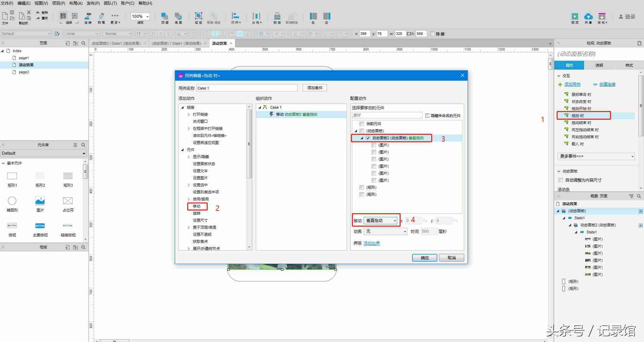644x342 pixels.
Task: Check the last (图片) checkbox in list
Action: pos(374,180)
